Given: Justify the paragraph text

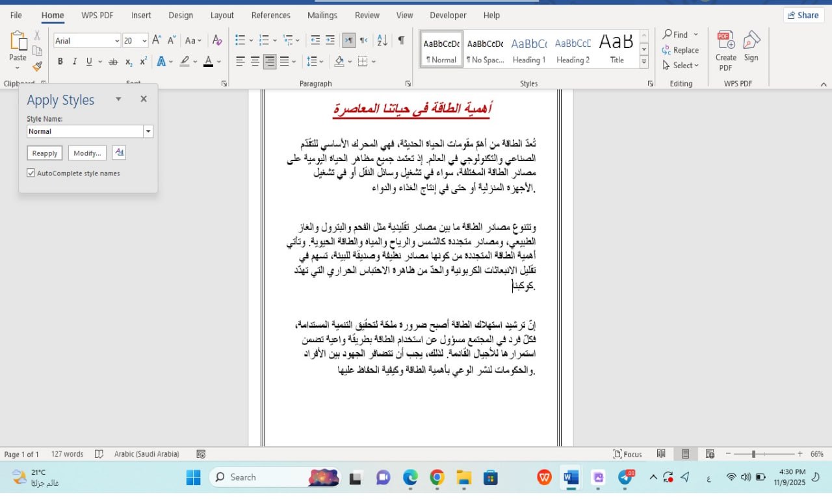Looking at the screenshot, I should click(x=284, y=62).
